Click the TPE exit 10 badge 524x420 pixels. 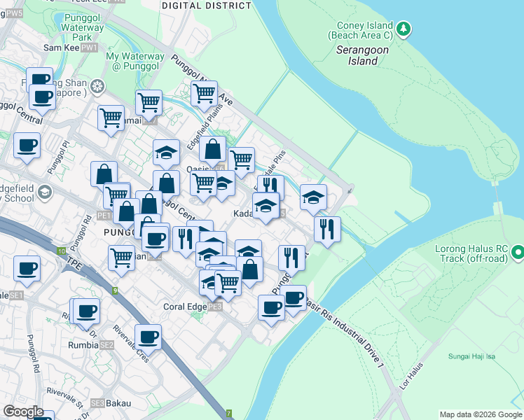click(62, 251)
